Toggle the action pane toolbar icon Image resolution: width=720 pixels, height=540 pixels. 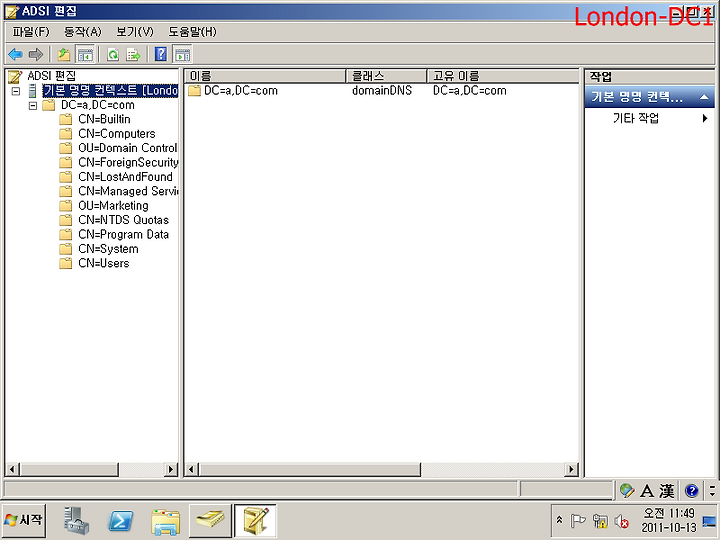click(x=182, y=55)
